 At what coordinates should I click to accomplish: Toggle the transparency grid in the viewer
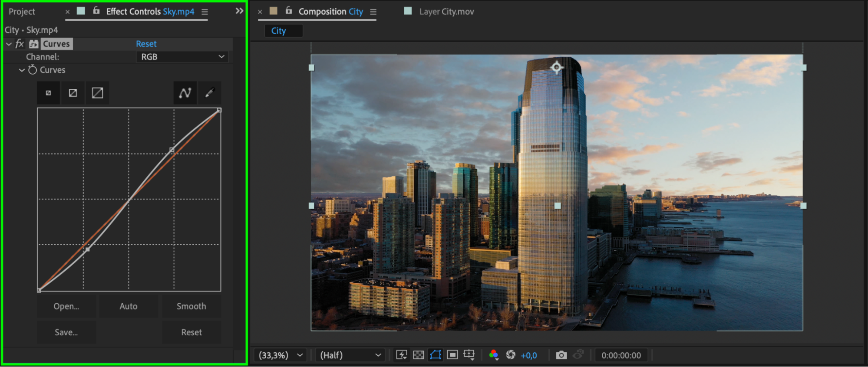418,355
